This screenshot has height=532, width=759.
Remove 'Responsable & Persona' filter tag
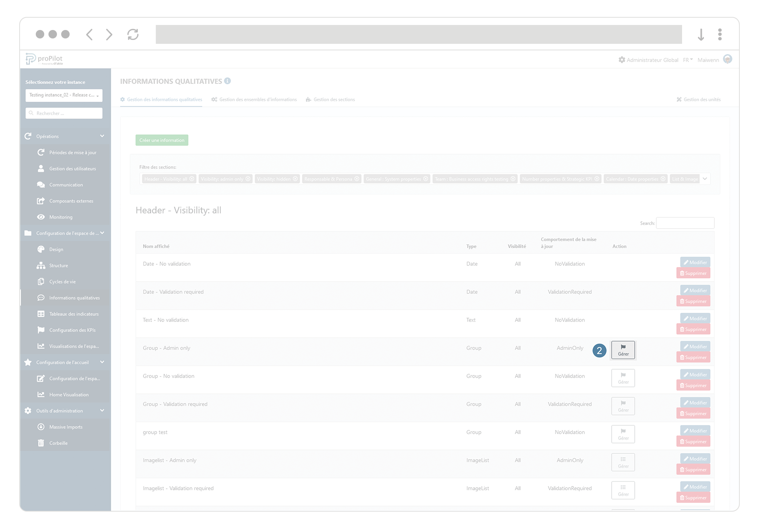click(357, 179)
